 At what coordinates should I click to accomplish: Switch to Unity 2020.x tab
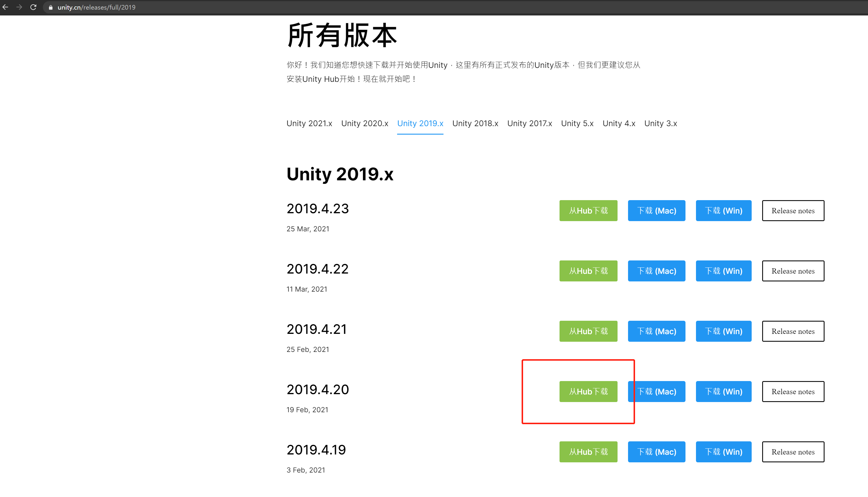pyautogui.click(x=364, y=123)
